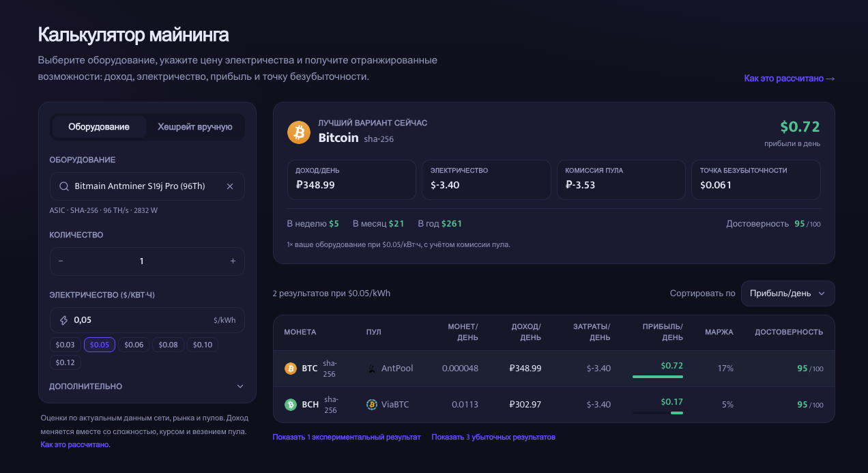Click the В месяц $21 estimate
Viewport: 868px width, 473px height.
coord(379,224)
